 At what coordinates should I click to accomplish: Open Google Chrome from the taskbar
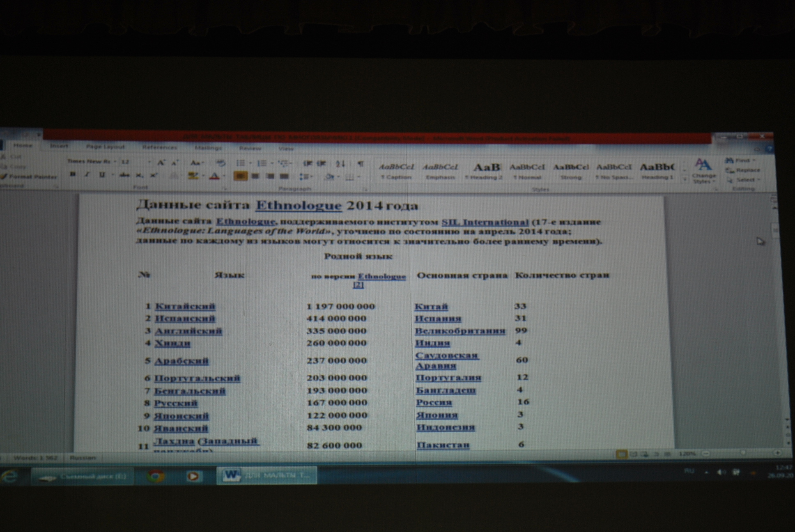(156, 476)
